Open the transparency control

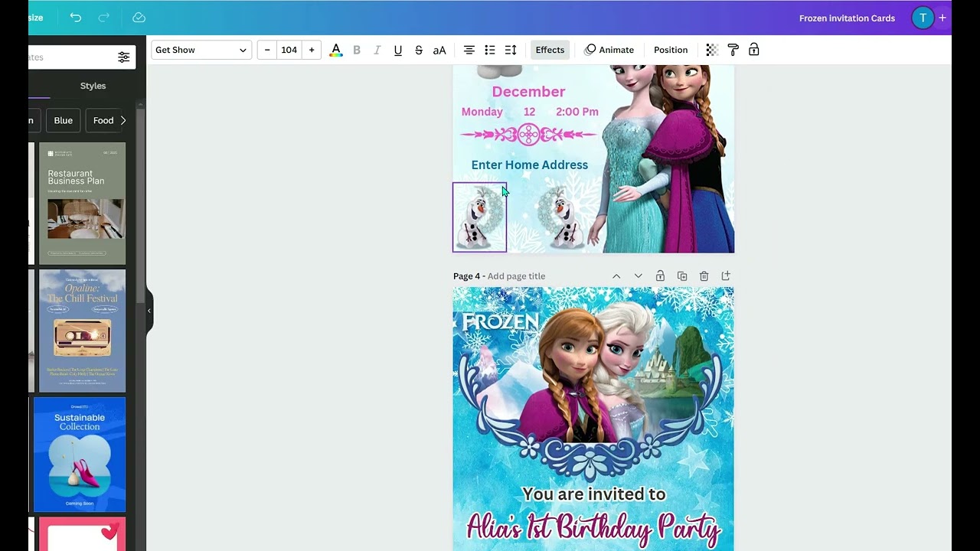click(x=712, y=50)
